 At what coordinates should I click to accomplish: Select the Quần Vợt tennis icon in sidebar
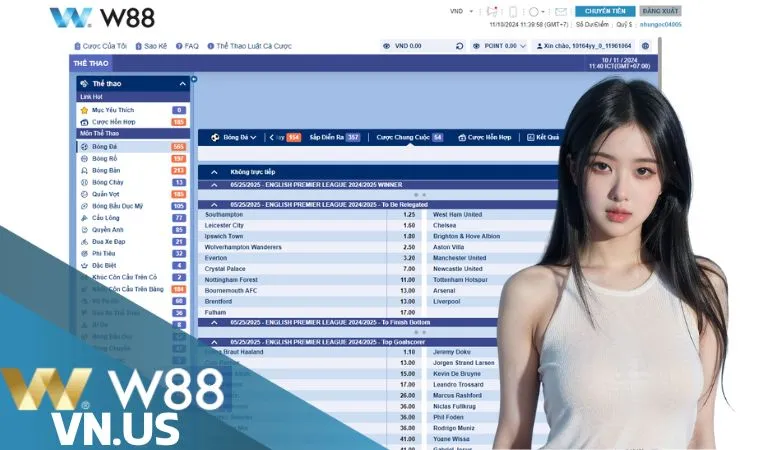pyautogui.click(x=85, y=194)
